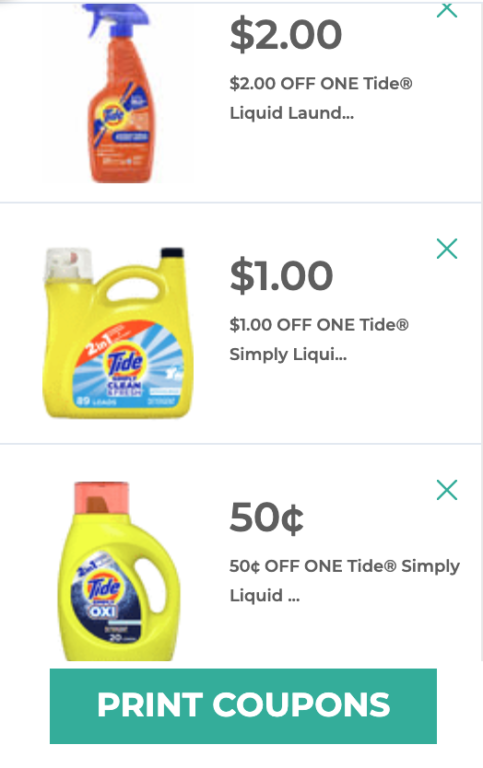Click the Tide logo on the orange spray bottle
483x768 pixels.
click(x=113, y=118)
